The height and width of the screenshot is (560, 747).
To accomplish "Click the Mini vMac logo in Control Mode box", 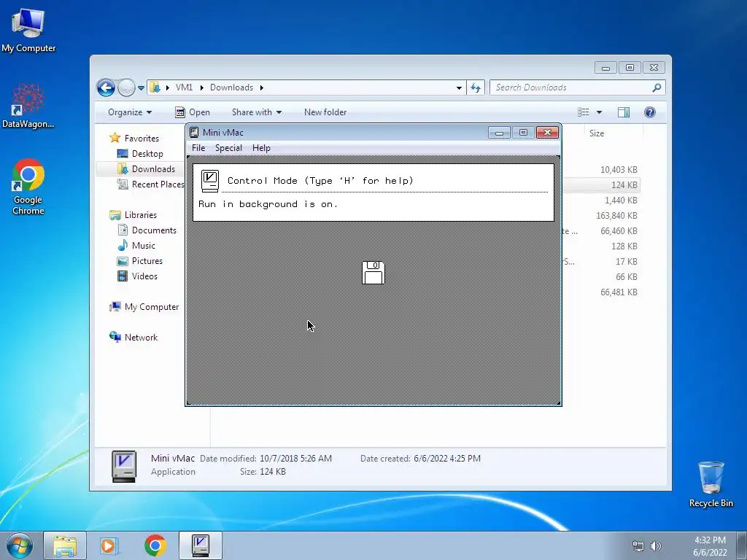I will 209,181.
